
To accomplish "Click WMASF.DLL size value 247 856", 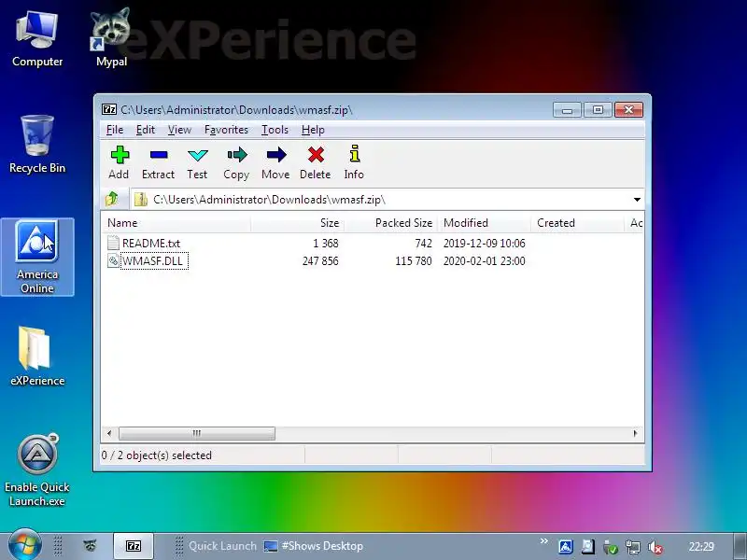I will click(320, 261).
